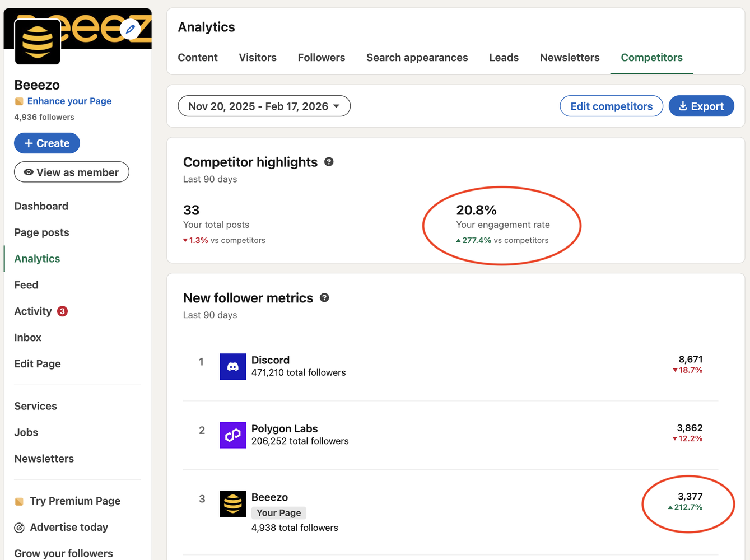Click the New follower metrics help icon
This screenshot has height=560, width=750.
coord(324,298)
